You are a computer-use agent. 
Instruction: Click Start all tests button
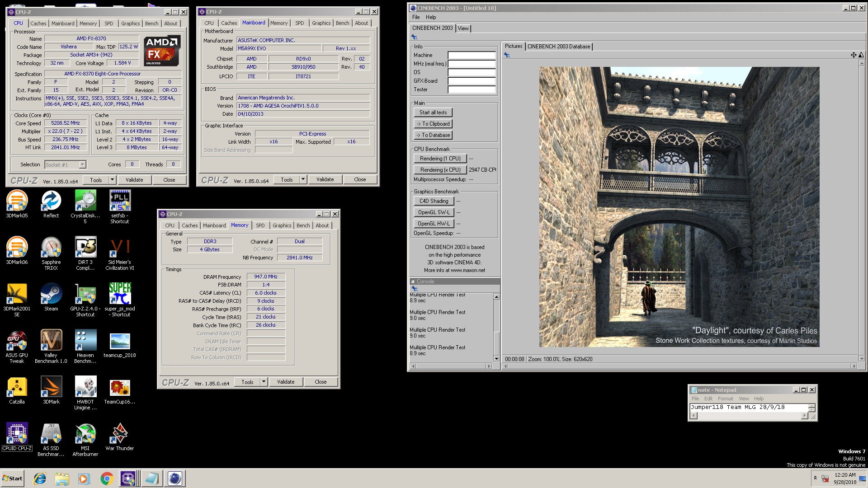433,113
